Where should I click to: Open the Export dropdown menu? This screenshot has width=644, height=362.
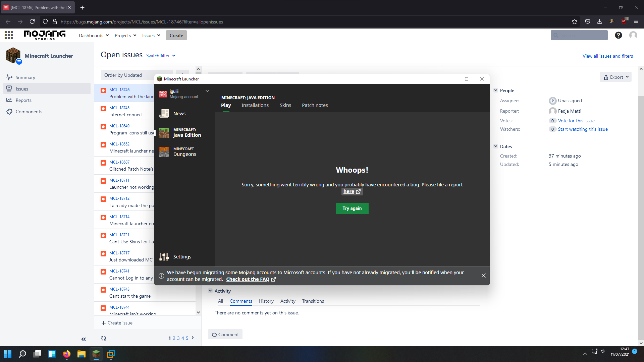click(615, 77)
